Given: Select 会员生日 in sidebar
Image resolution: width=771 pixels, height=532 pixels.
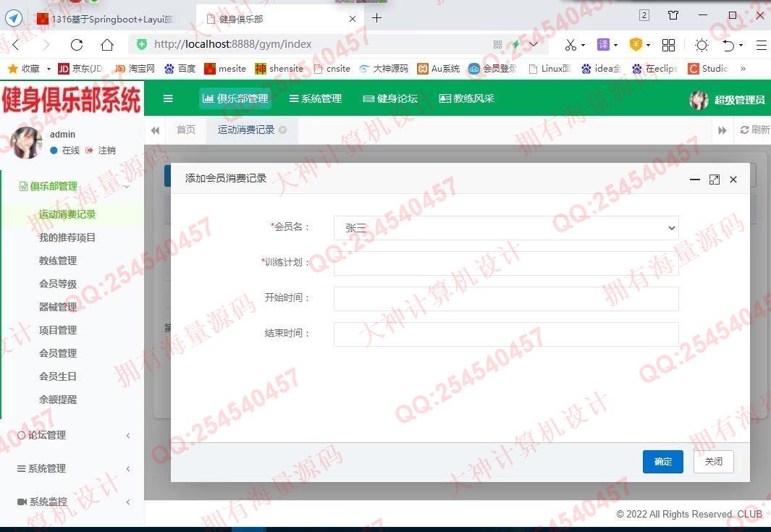Looking at the screenshot, I should pos(58,376).
